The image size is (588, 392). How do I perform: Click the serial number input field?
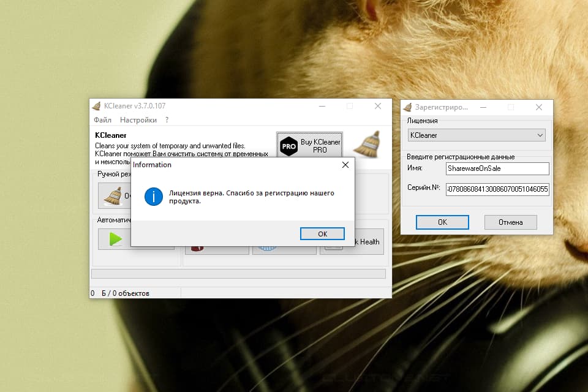pos(497,190)
